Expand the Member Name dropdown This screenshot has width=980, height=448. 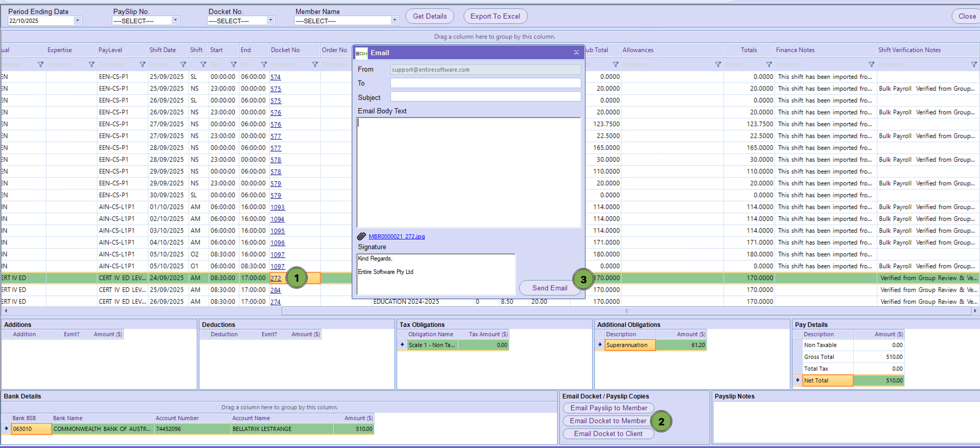(394, 21)
